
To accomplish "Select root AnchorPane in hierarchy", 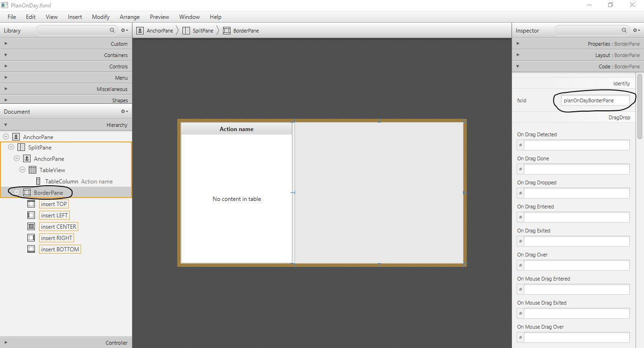I will point(66,137).
